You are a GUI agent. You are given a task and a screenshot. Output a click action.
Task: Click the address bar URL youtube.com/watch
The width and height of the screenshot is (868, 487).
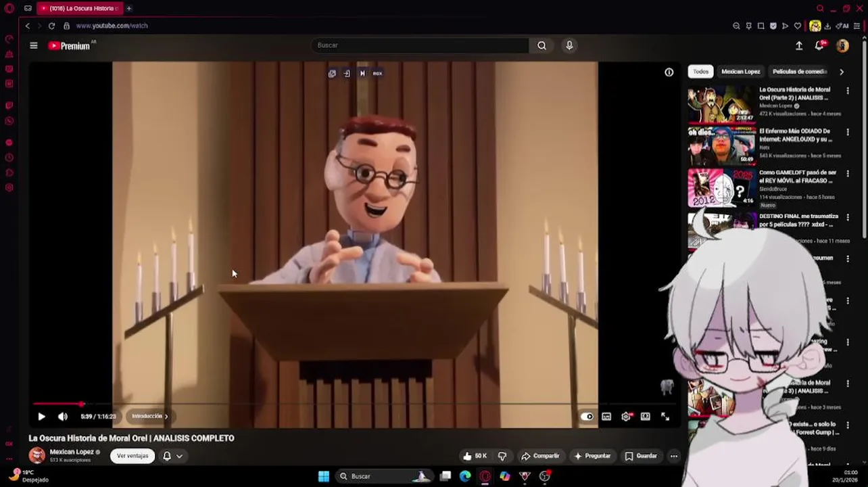click(112, 26)
